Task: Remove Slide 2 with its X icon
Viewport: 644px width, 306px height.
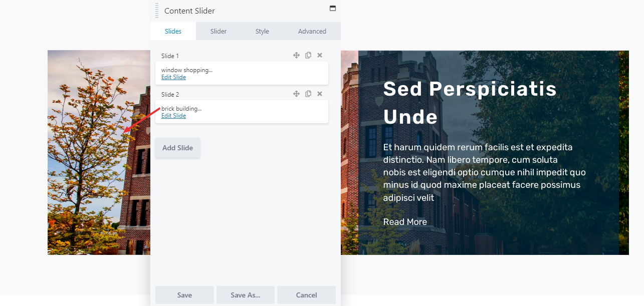Action: coord(320,94)
